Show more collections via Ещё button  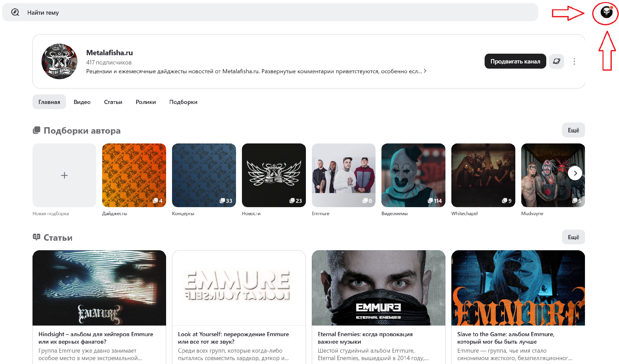[x=573, y=130]
